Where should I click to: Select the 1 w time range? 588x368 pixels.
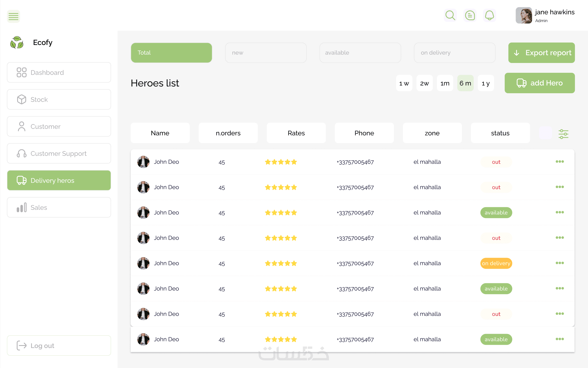[404, 83]
